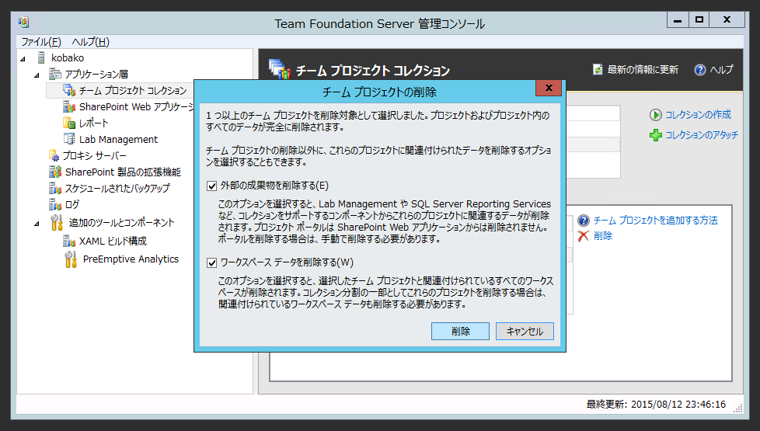Click the PreEmptive Analytics tools icon
Image resolution: width=760 pixels, height=431 pixels.
point(71,259)
